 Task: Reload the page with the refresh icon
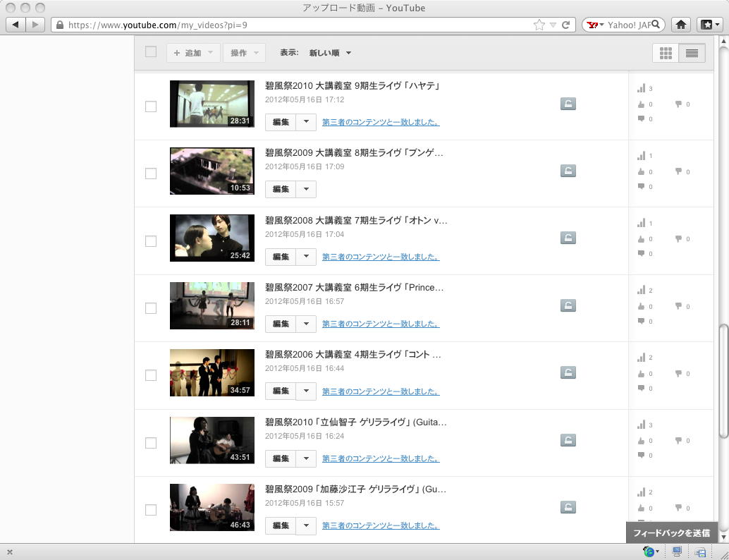(x=566, y=25)
